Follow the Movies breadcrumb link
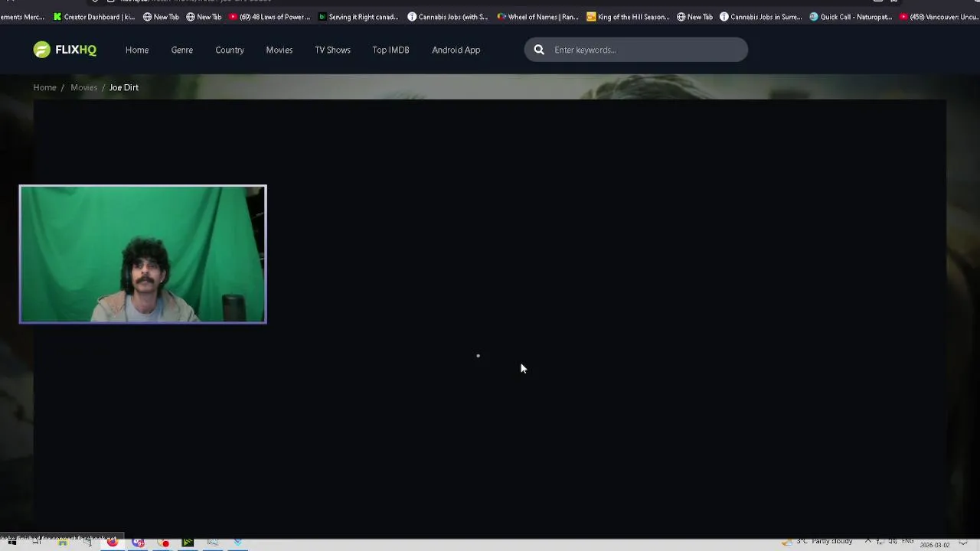This screenshot has height=551, width=980. click(84, 87)
